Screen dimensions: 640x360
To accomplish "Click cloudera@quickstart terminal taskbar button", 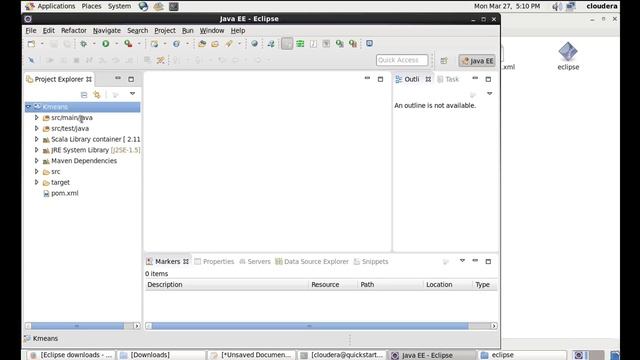I will [342, 355].
